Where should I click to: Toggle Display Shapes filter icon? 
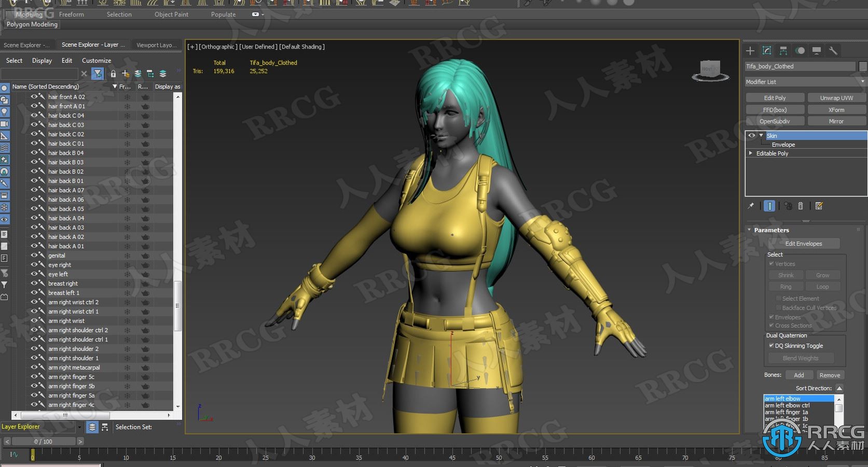tap(5, 100)
